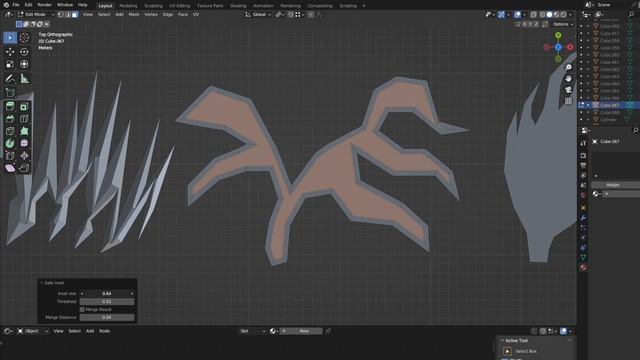This screenshot has height=360, width=640.
Task: Click the zoom magnifier viewport icon
Action: [568, 67]
